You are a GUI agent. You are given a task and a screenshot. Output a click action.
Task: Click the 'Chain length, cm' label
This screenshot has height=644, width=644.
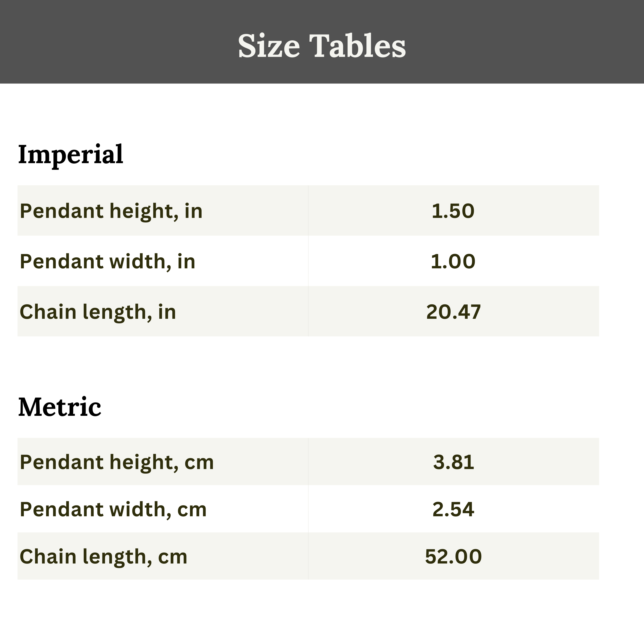(103, 557)
